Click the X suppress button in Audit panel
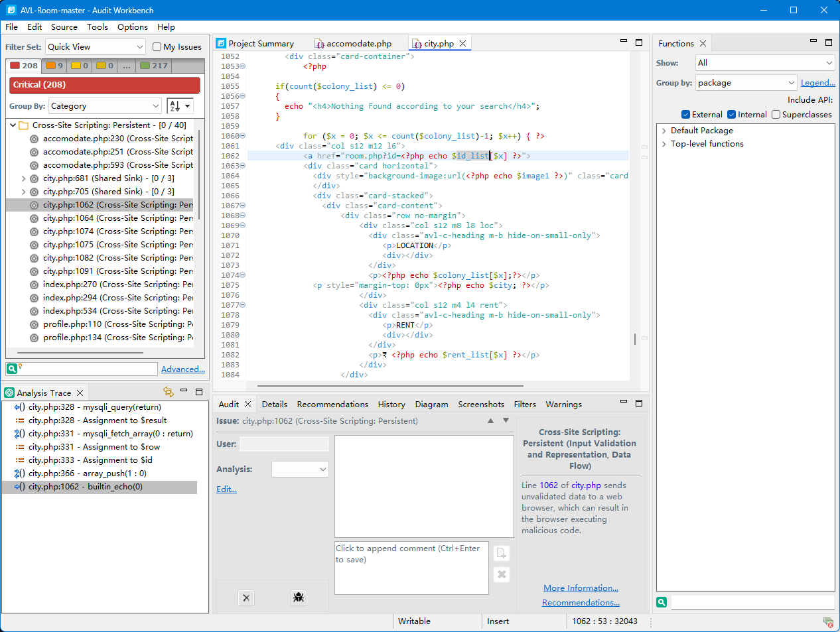 click(x=246, y=598)
